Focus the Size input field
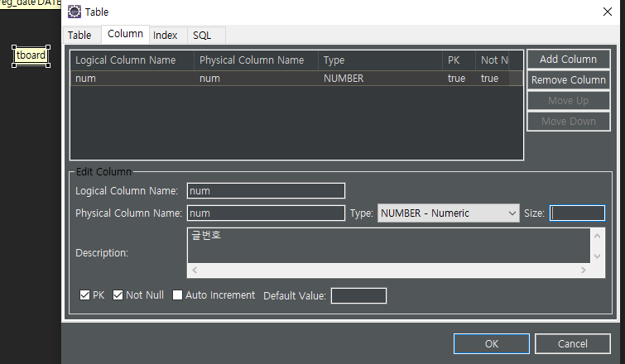 [577, 213]
